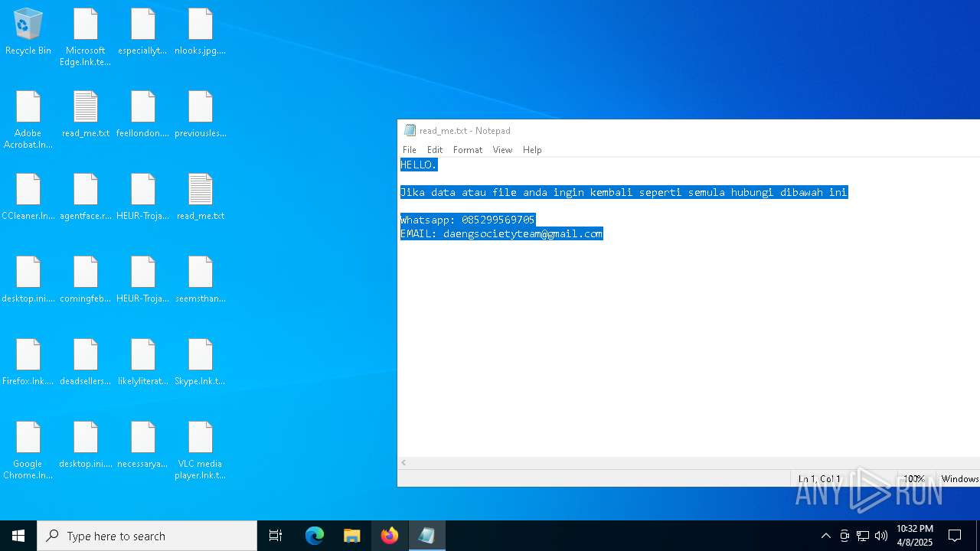980x551 pixels.
Task: Open the volume tray icon
Action: coord(881,536)
